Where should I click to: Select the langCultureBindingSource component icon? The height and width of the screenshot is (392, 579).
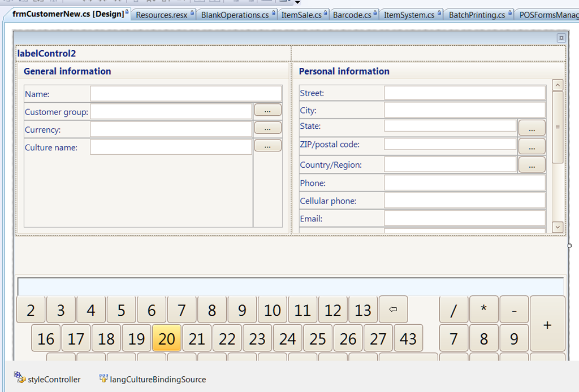pos(103,378)
